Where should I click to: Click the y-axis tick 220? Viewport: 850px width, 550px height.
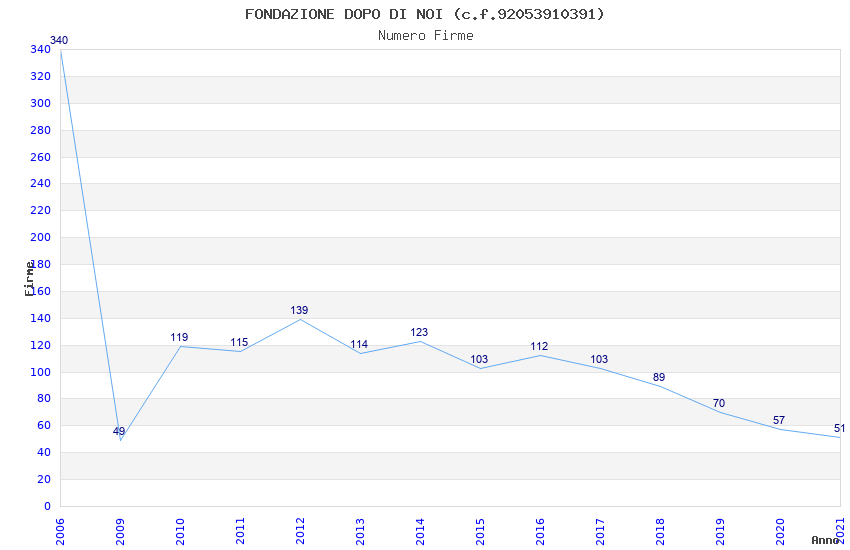(x=41, y=210)
